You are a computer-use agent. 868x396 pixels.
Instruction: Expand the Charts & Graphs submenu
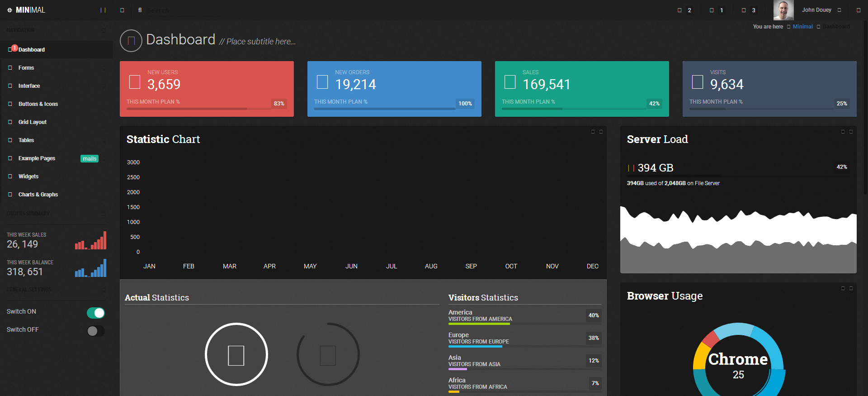tap(38, 195)
